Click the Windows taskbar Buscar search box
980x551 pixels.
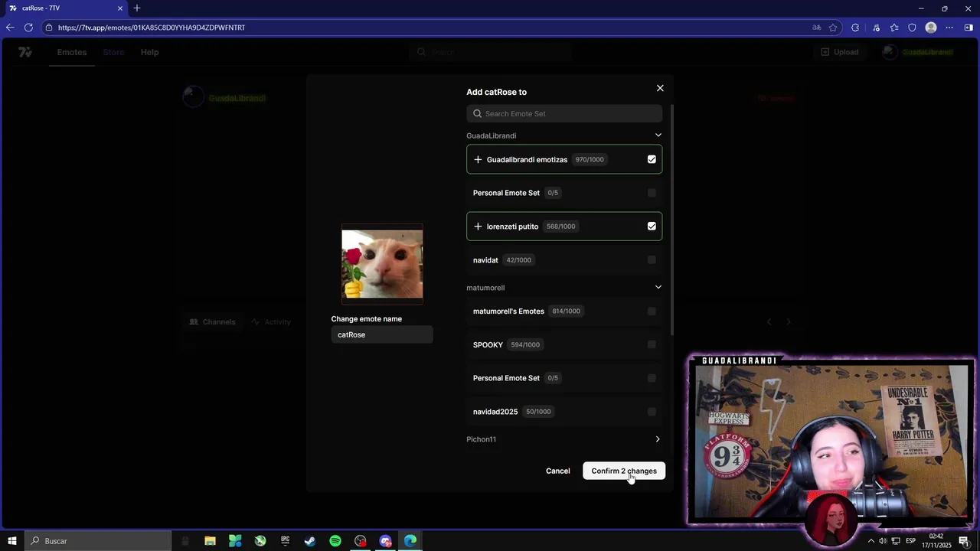[x=98, y=541]
